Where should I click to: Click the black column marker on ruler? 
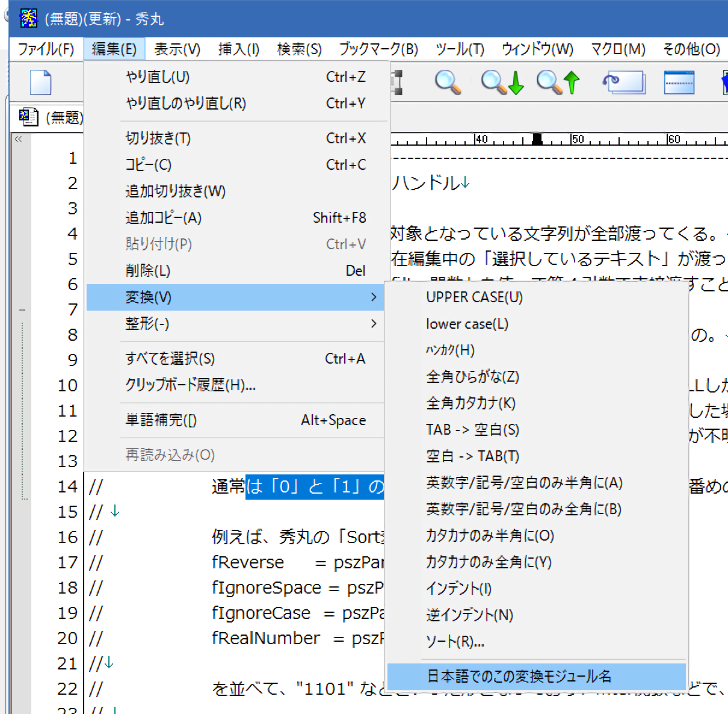click(x=537, y=139)
